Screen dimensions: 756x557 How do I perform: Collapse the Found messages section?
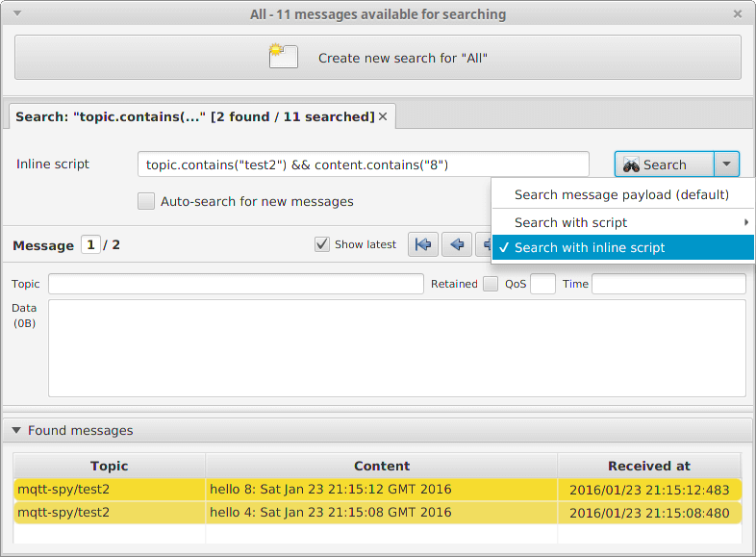point(16,430)
